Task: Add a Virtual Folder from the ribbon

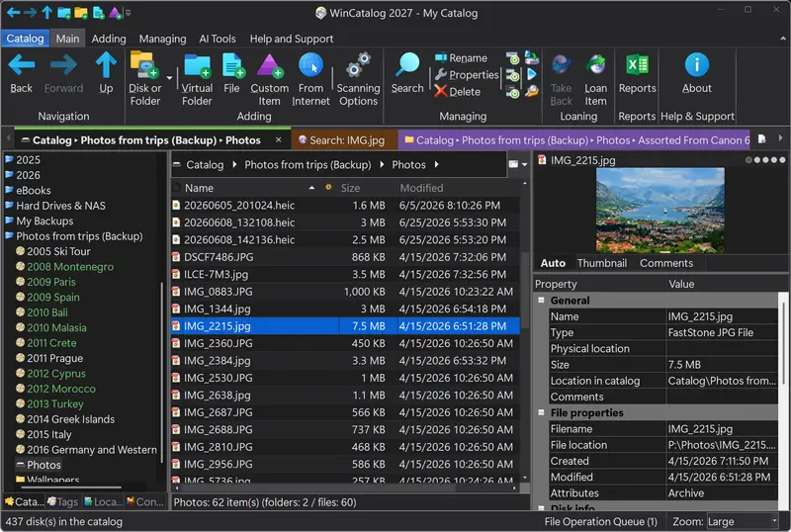Action: [x=197, y=79]
